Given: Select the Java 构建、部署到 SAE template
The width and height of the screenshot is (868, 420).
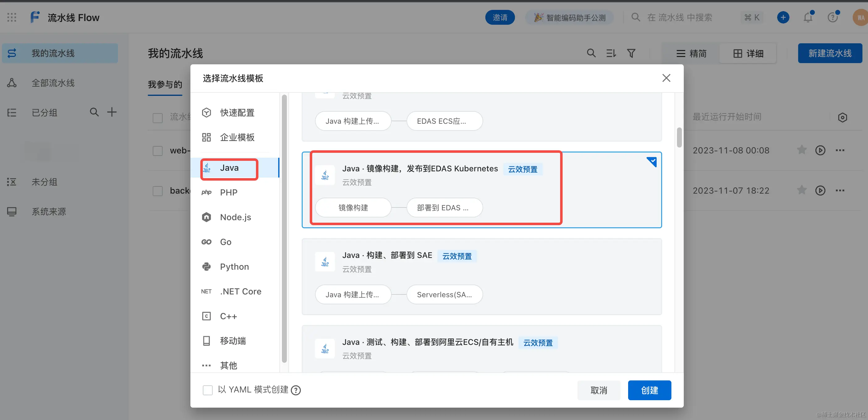Looking at the screenshot, I should pyautogui.click(x=481, y=276).
